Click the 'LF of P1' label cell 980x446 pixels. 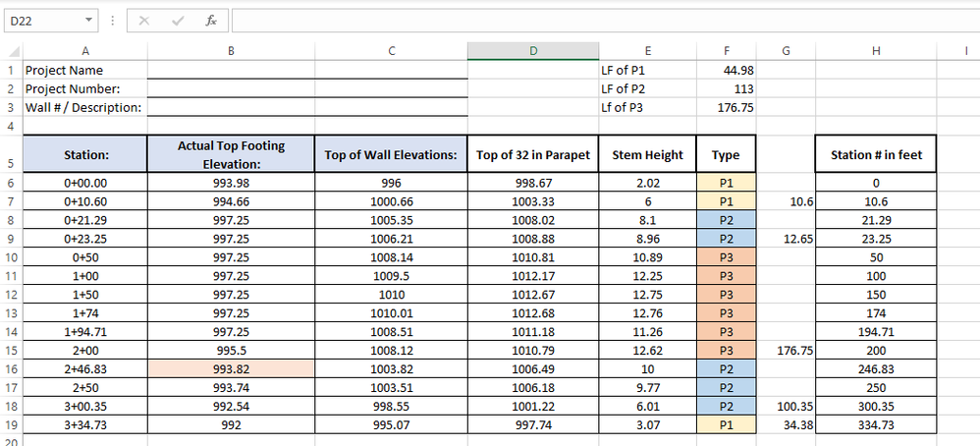coord(647,70)
